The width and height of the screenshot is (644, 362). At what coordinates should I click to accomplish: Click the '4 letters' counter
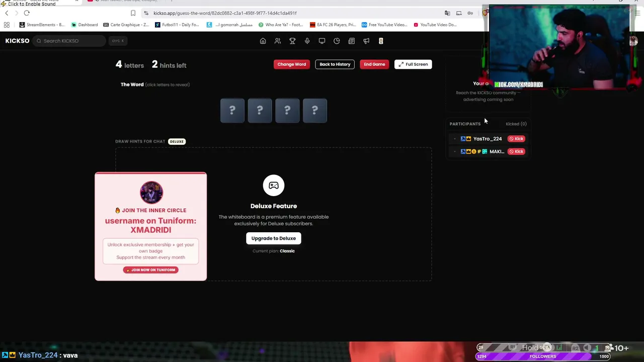pyautogui.click(x=130, y=65)
